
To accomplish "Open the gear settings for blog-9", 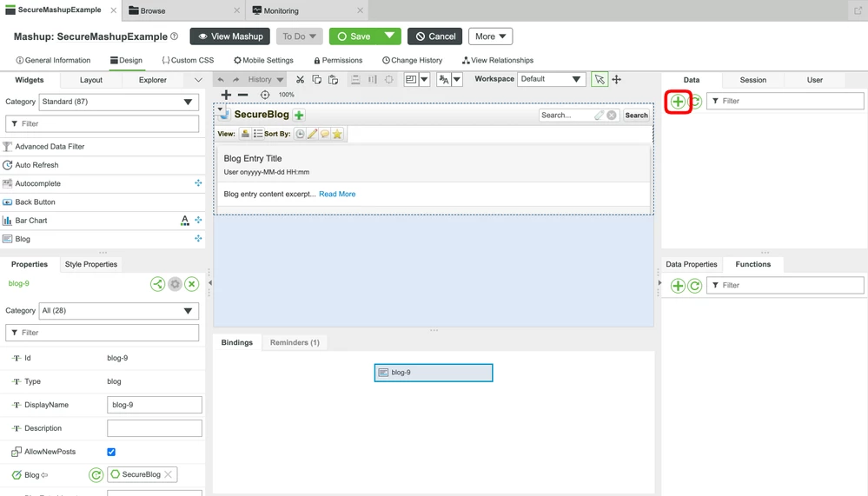I will click(x=175, y=285).
